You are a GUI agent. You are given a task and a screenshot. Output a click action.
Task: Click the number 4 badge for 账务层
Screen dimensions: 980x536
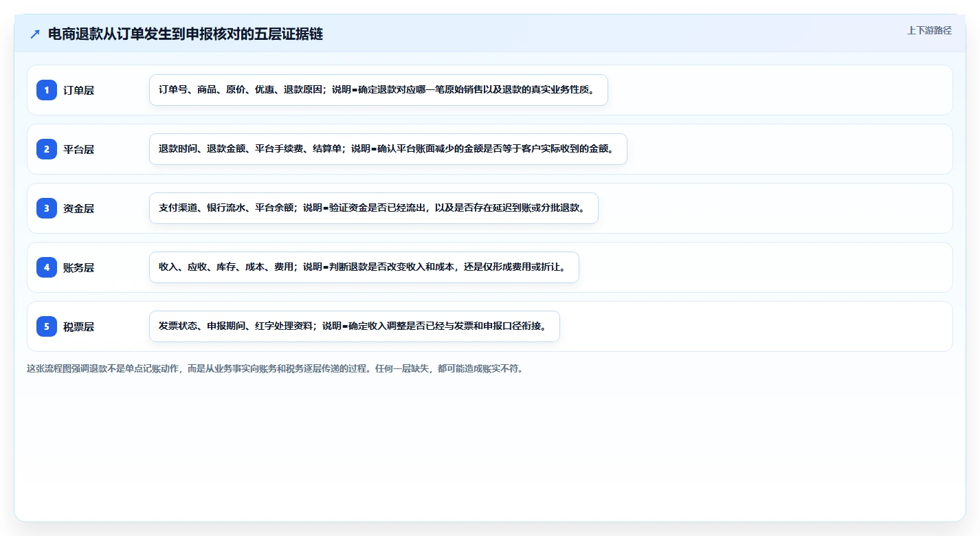(x=47, y=267)
